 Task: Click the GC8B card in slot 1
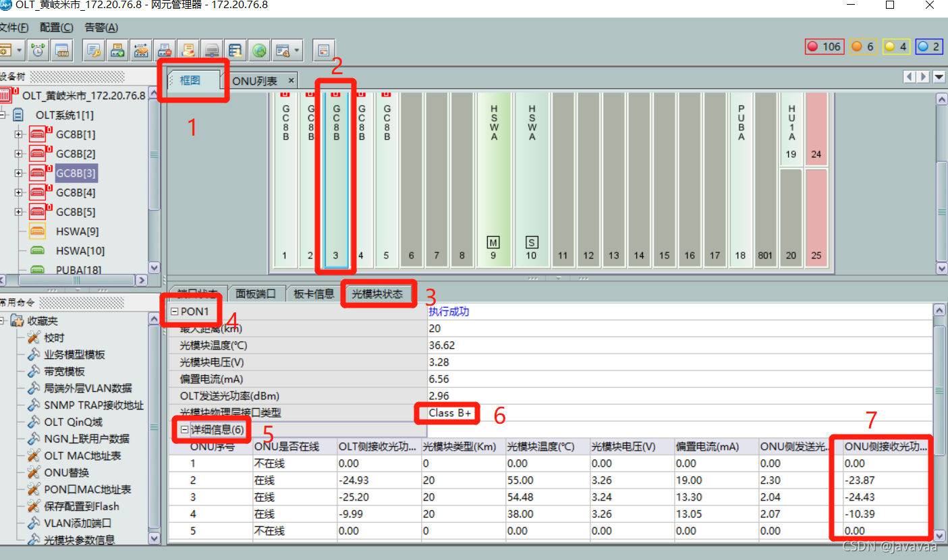coord(285,179)
